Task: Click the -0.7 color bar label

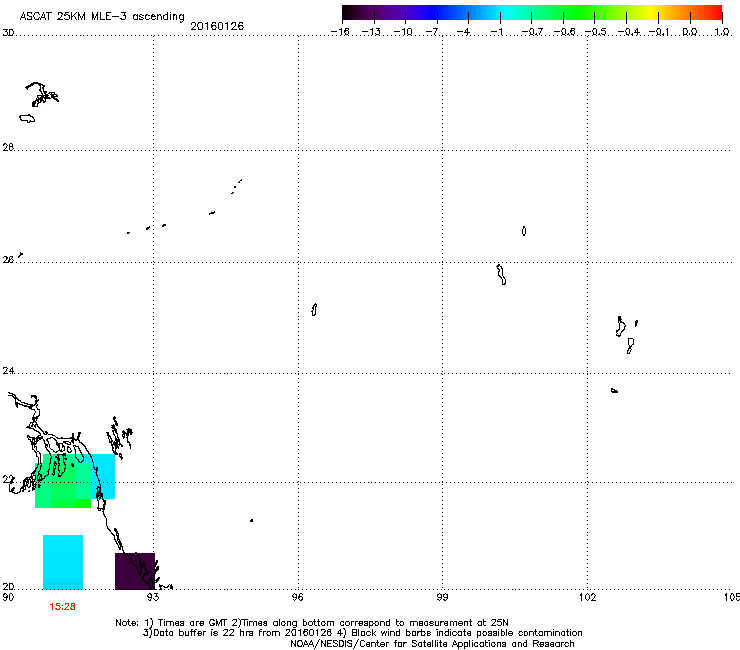Action: pyautogui.click(x=532, y=32)
